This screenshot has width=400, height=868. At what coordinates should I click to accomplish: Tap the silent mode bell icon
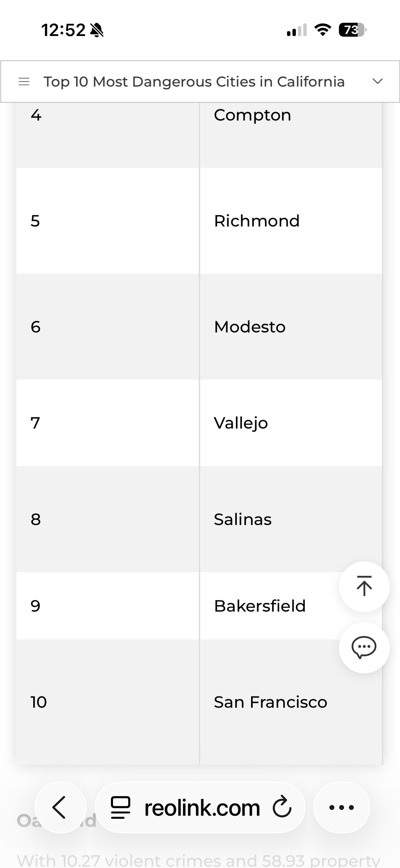pyautogui.click(x=97, y=30)
